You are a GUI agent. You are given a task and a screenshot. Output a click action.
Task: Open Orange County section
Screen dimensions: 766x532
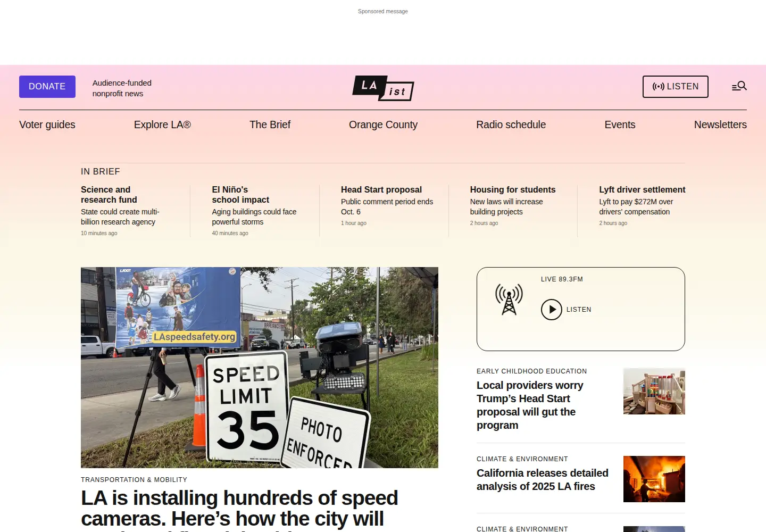click(x=383, y=124)
